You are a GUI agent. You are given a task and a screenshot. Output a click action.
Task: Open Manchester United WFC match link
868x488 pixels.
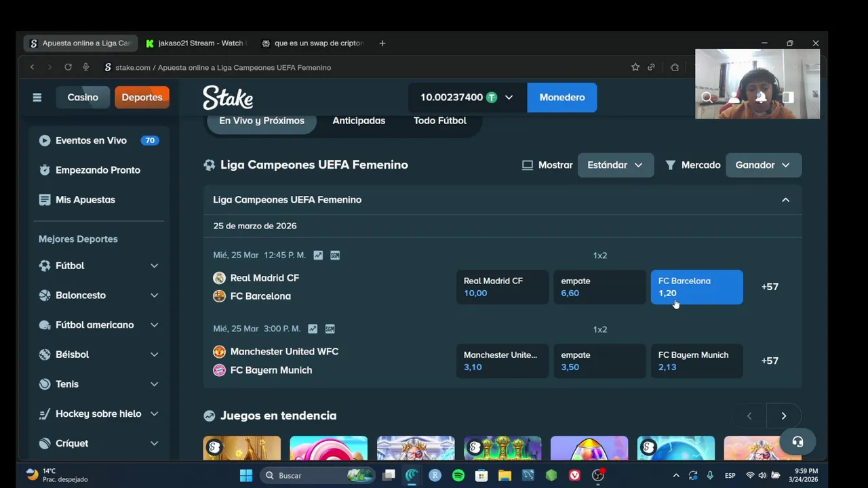point(284,352)
